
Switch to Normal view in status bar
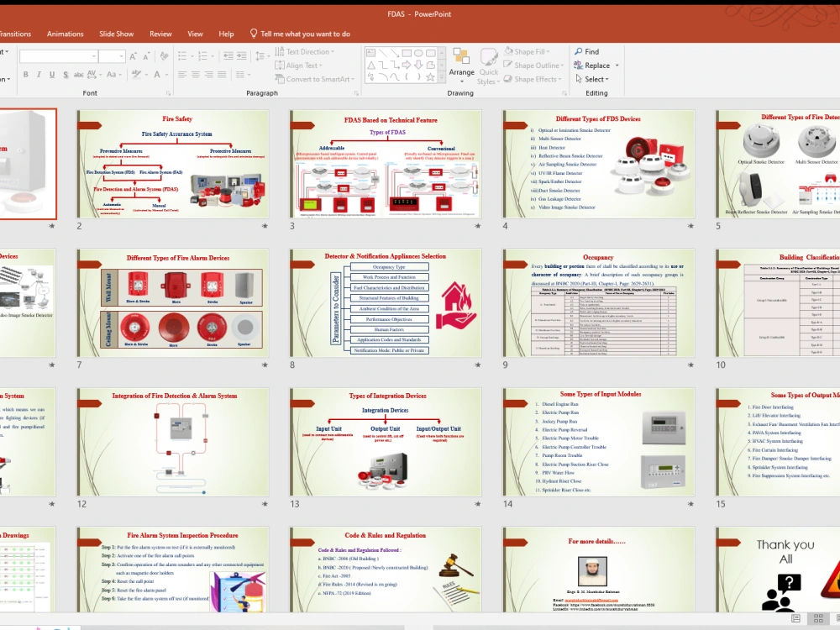pos(796,618)
